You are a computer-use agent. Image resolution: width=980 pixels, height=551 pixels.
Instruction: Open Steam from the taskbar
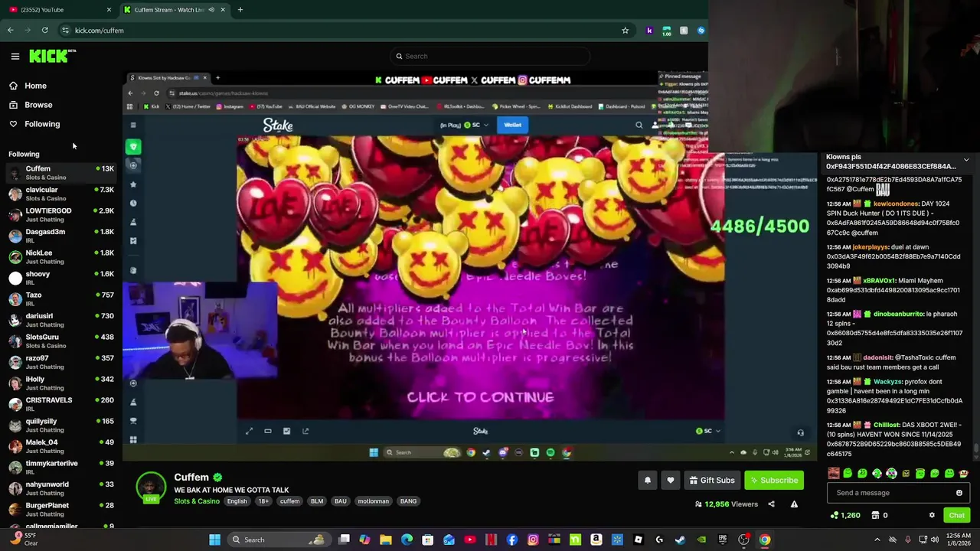[x=679, y=540]
